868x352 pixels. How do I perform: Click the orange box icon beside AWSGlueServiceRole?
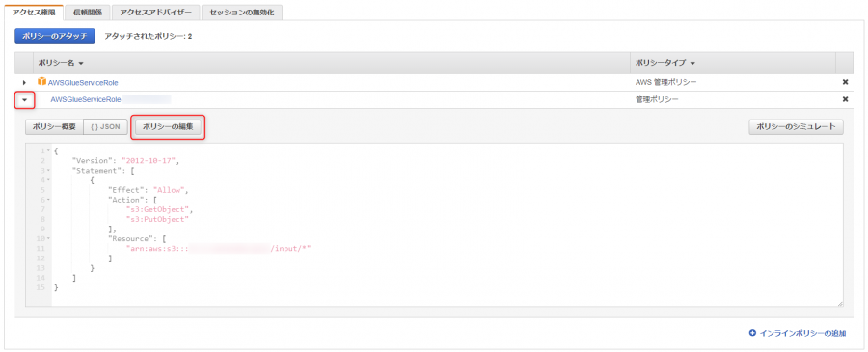(42, 82)
